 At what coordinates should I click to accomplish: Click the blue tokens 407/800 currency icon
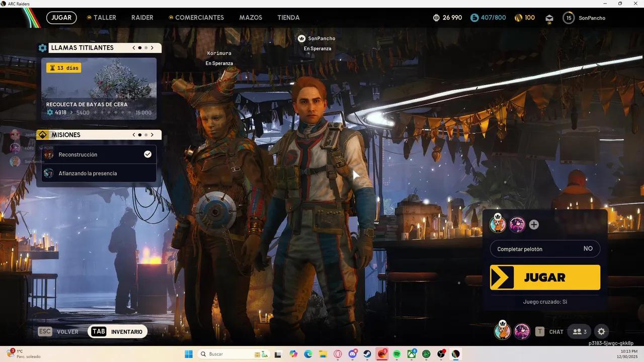tap(474, 17)
